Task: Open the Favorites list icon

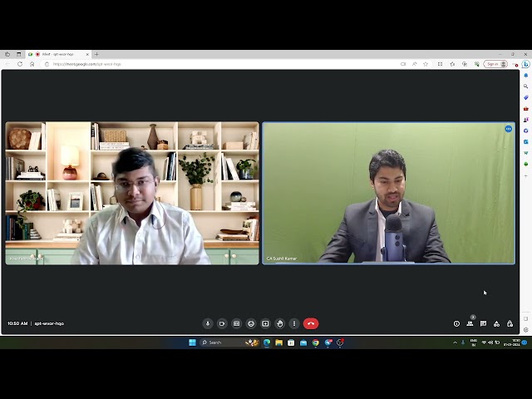Action: 452,64
